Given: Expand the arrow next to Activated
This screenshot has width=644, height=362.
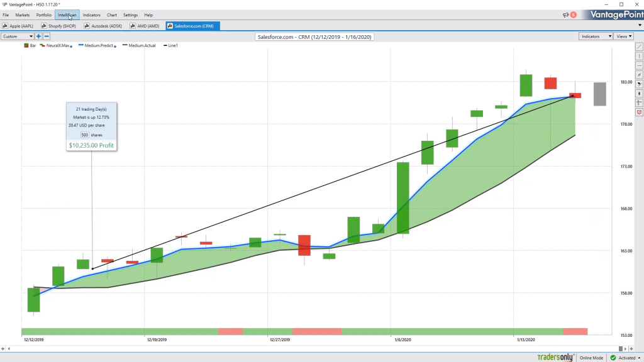Looking at the screenshot, I should coord(639,358).
